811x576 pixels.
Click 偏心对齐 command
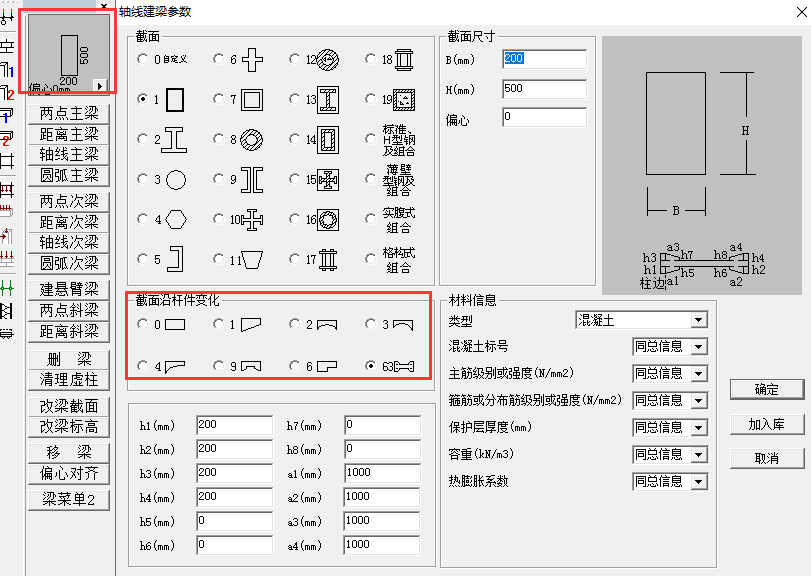69,473
